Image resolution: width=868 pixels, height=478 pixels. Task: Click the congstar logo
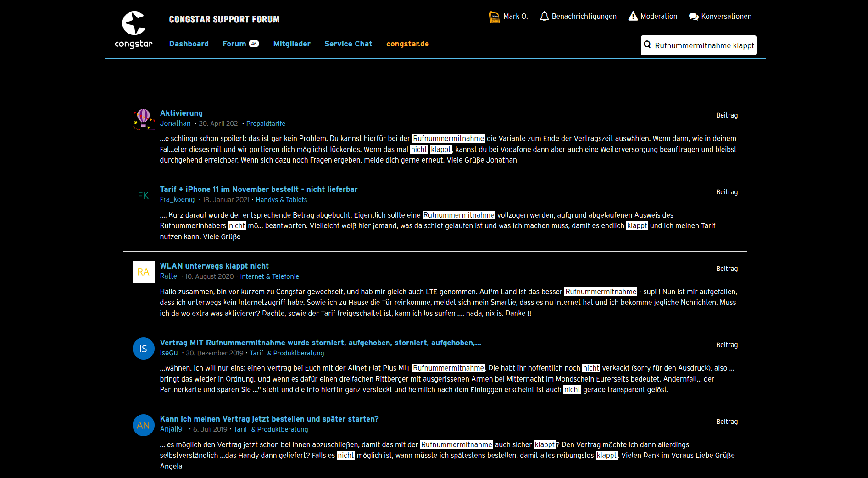pyautogui.click(x=134, y=30)
